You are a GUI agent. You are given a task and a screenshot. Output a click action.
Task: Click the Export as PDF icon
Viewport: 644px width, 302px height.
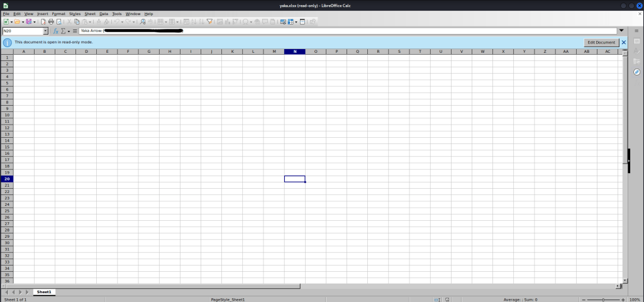point(43,21)
